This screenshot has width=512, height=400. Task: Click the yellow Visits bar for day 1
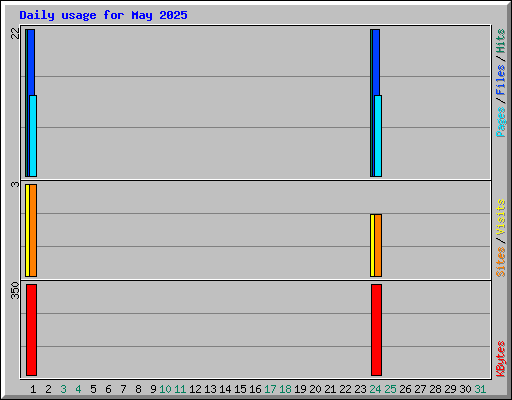[27, 230]
